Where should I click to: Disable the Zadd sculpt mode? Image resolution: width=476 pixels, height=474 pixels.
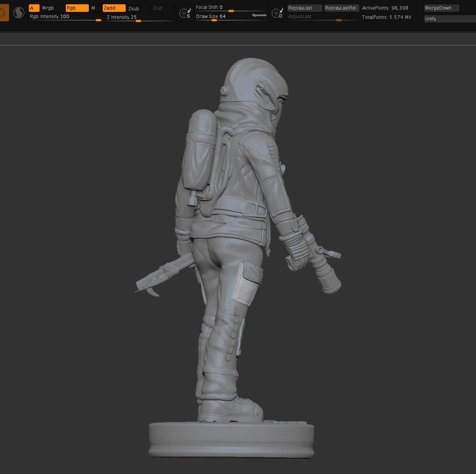(113, 8)
